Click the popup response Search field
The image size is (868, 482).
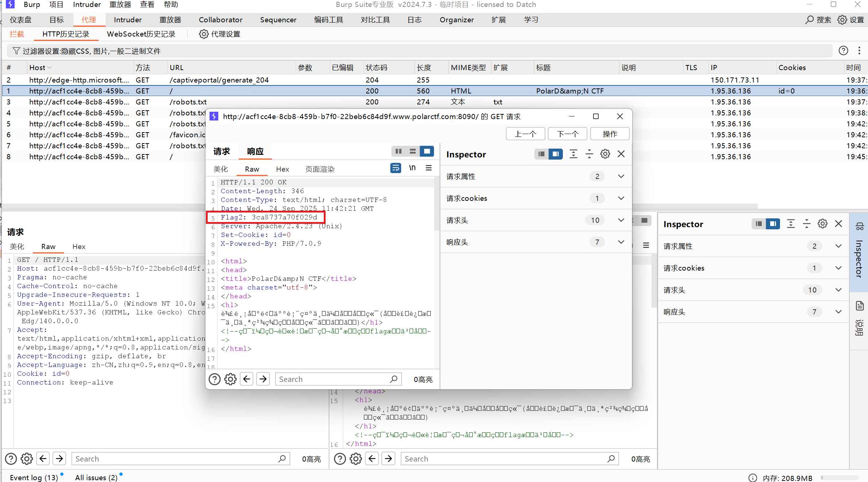332,379
